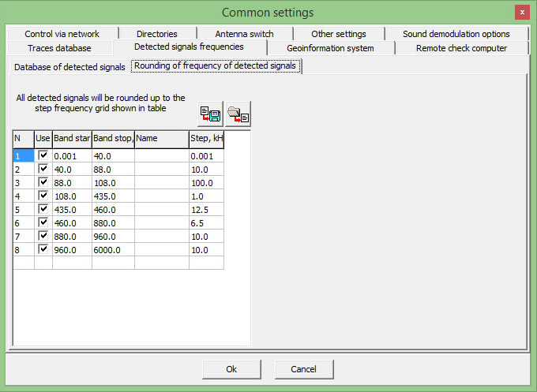Click the load table from folder icon

coord(238,114)
